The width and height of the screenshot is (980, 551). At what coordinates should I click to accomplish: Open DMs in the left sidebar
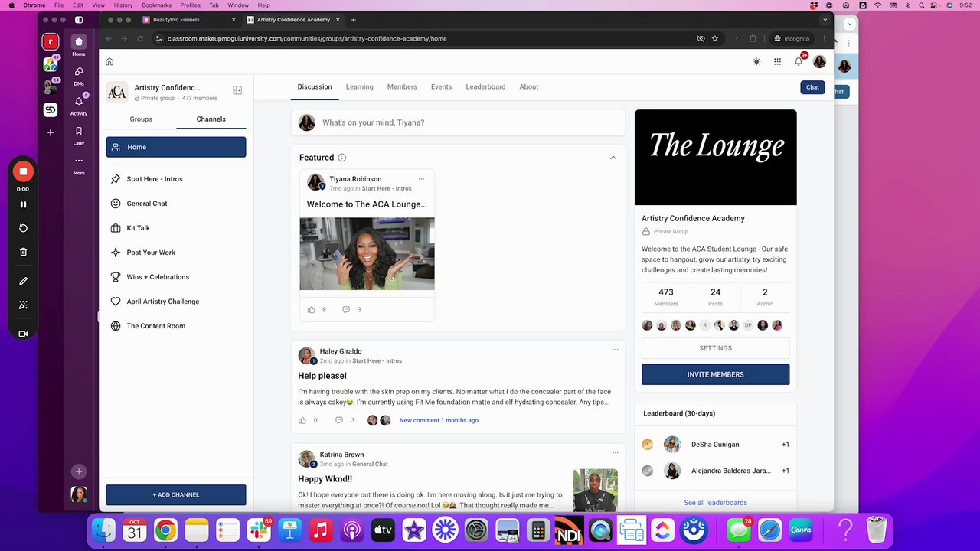point(79,72)
